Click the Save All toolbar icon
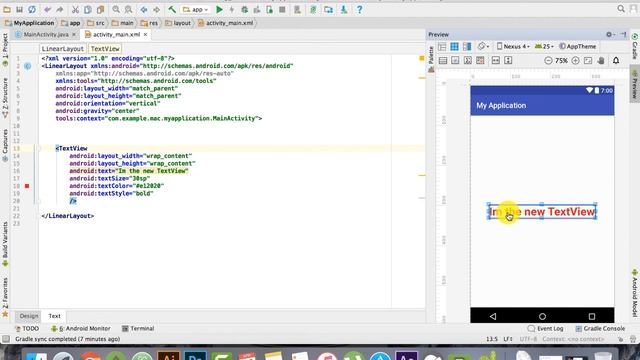Screen dimensions: 640x360 19,9
